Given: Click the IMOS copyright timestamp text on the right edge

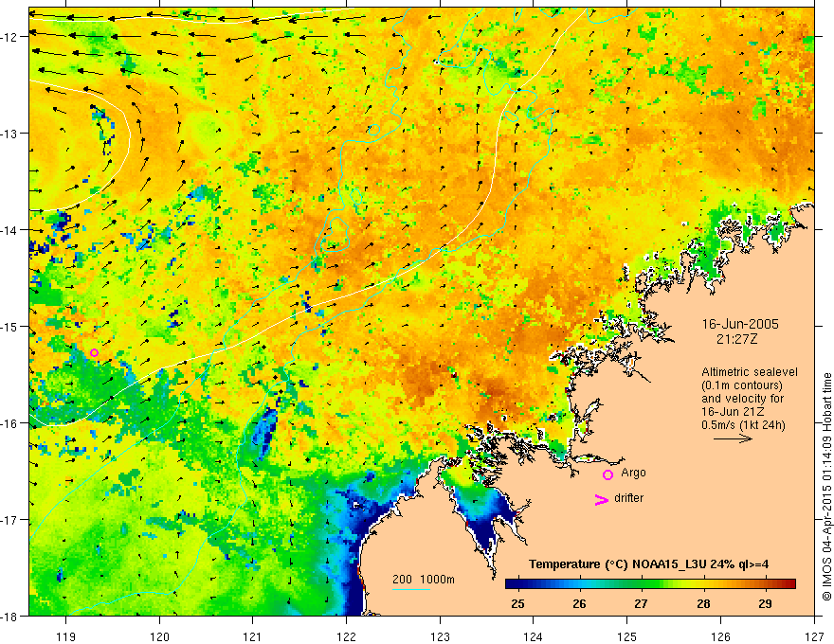Looking at the screenshot, I should point(826,487).
